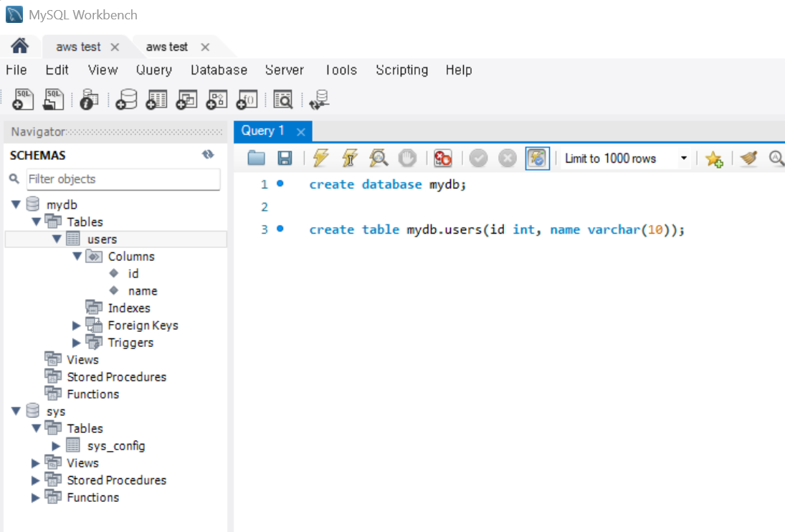Execute statement under the cursor
Image resolution: width=785 pixels, height=532 pixels.
[x=349, y=158]
